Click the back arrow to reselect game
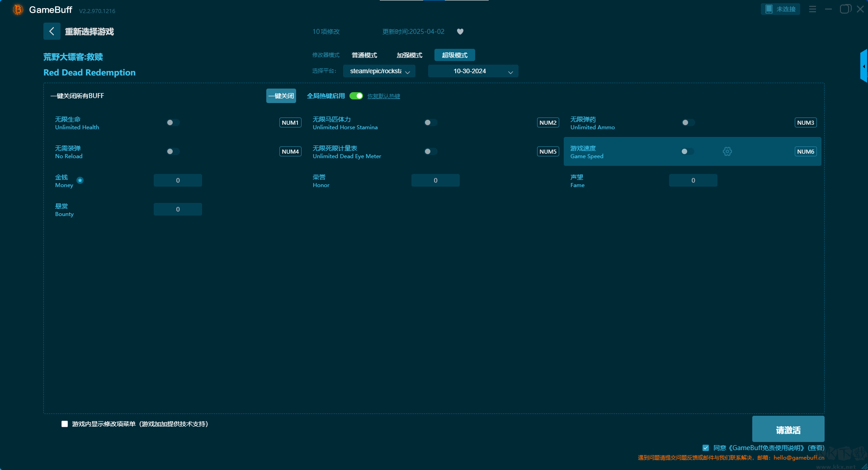This screenshot has width=868, height=470. [x=52, y=31]
